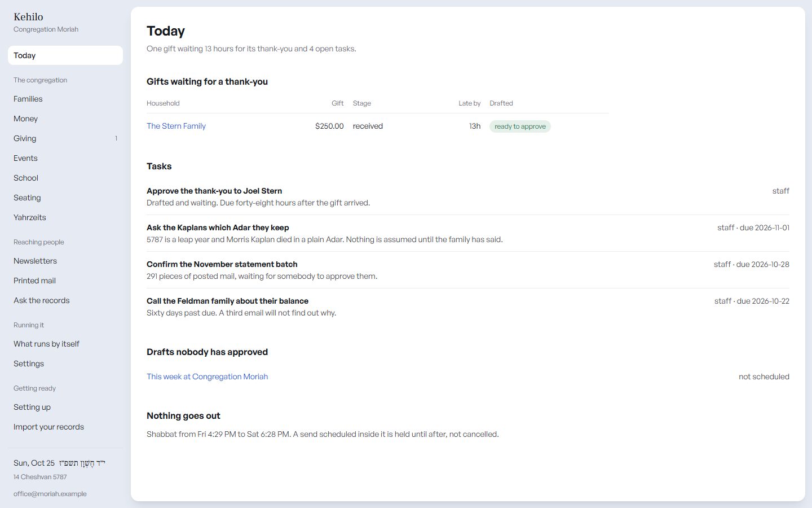
Task: Open 'This week at Congregation Moriah' draft
Action: click(x=207, y=376)
